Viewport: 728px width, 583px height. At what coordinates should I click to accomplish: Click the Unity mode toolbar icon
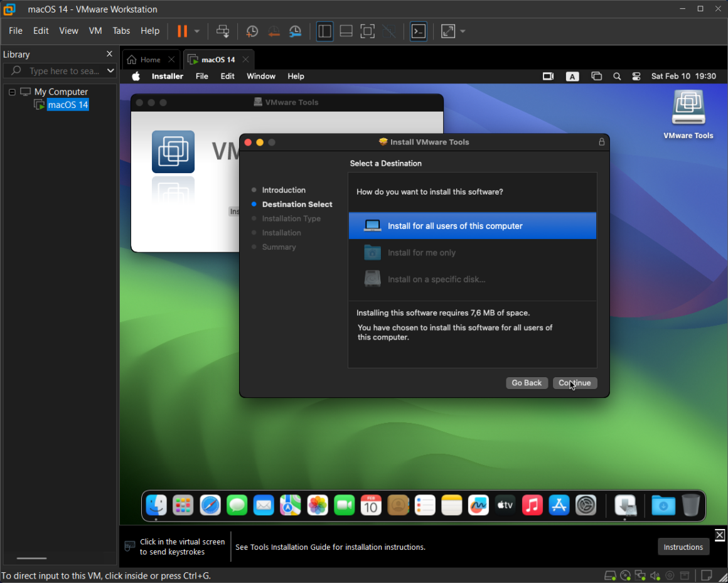pyautogui.click(x=388, y=31)
